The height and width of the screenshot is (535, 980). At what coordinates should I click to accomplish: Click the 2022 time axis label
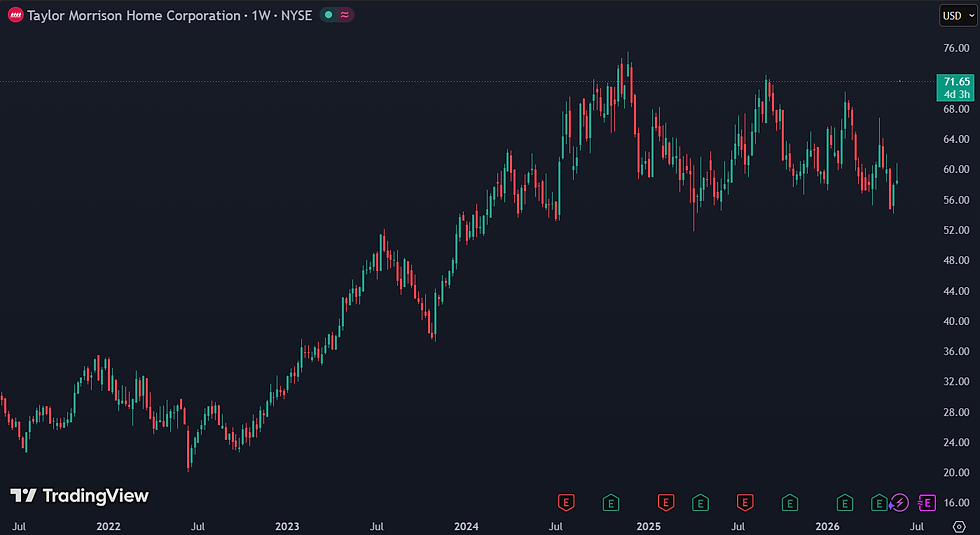108,527
